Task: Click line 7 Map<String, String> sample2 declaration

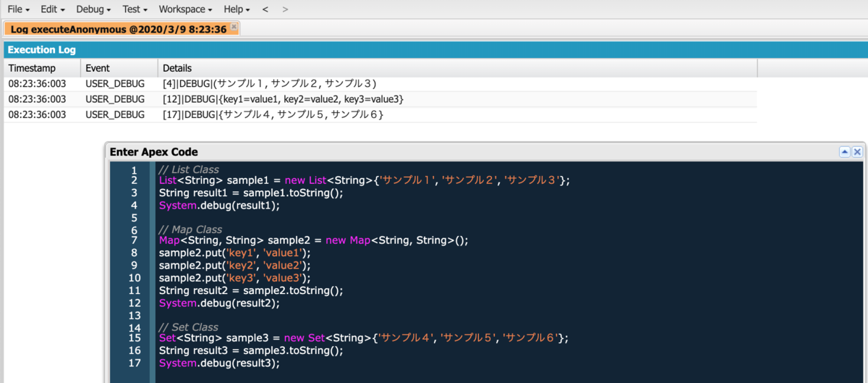Action: point(314,240)
